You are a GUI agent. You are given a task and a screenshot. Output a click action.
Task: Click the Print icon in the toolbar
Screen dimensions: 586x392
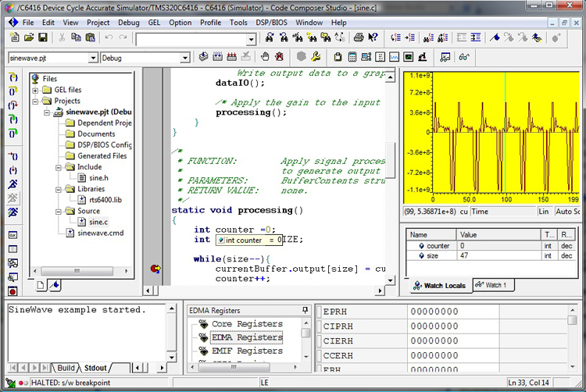(x=359, y=37)
